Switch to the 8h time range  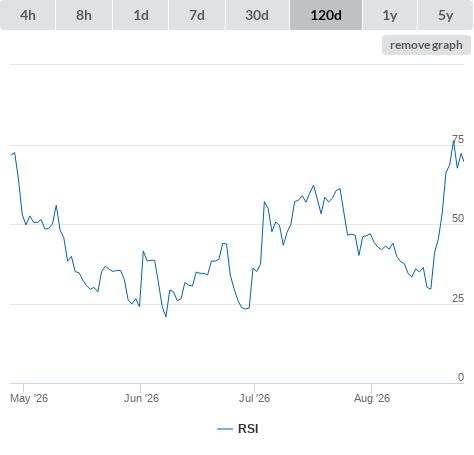[84, 15]
